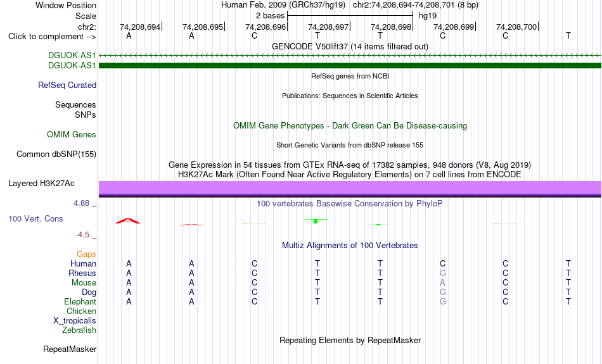Click position marker 74,208,697
602x364 pixels.
click(x=329, y=27)
